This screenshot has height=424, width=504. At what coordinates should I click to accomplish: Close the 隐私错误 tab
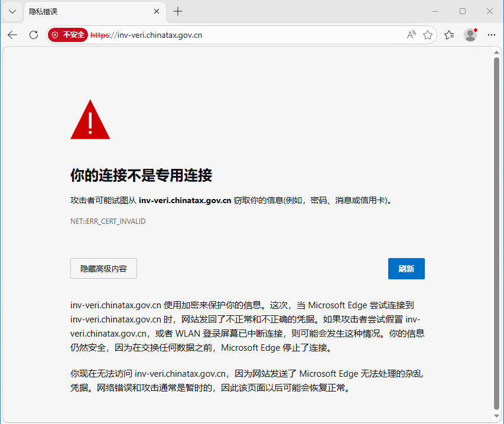pos(157,11)
